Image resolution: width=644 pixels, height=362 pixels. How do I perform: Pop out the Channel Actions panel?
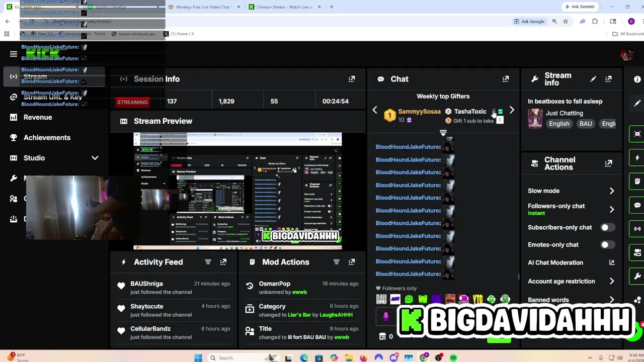[608, 163]
